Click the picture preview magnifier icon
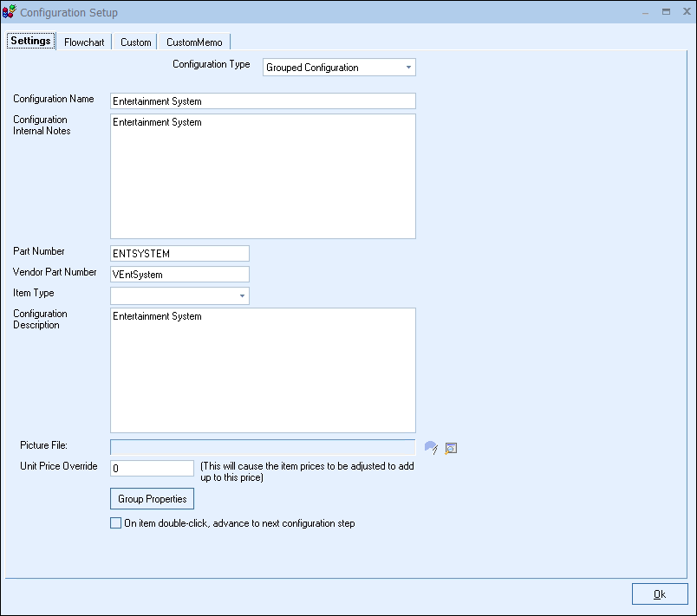 point(451,448)
